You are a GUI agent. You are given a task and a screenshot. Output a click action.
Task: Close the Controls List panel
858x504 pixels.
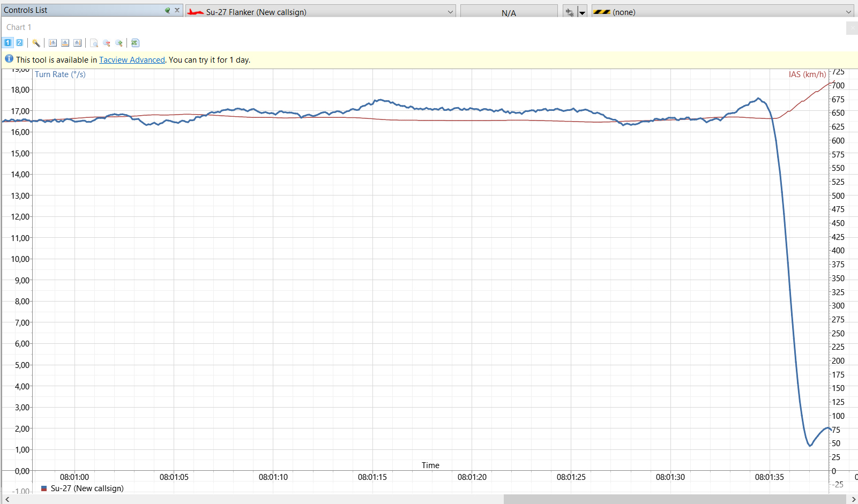[177, 10]
